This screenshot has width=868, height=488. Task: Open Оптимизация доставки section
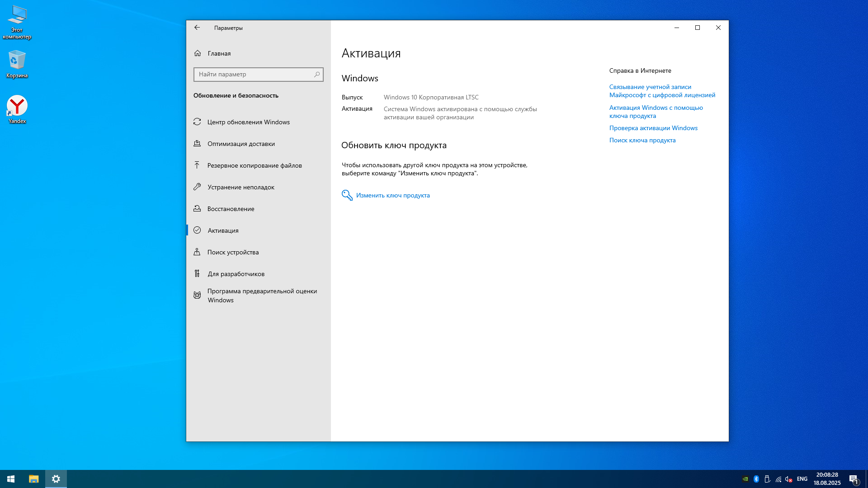241,144
